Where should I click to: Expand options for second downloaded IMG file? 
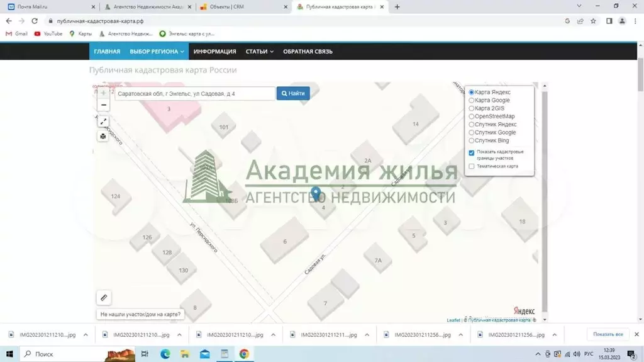(x=179, y=335)
